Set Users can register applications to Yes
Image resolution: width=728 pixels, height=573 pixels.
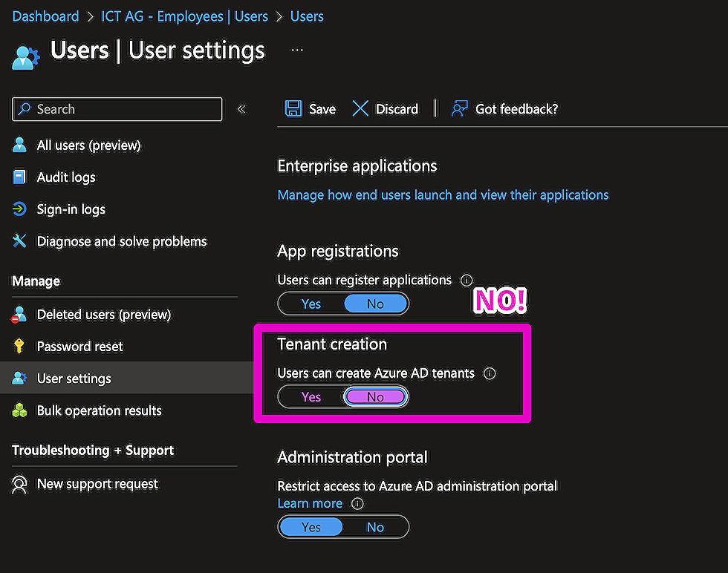click(x=311, y=304)
